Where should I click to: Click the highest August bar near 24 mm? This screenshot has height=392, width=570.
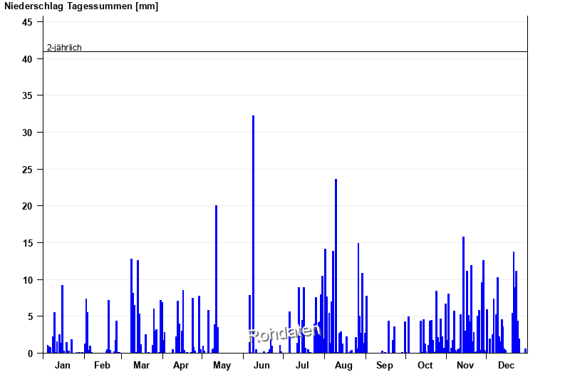point(336,266)
